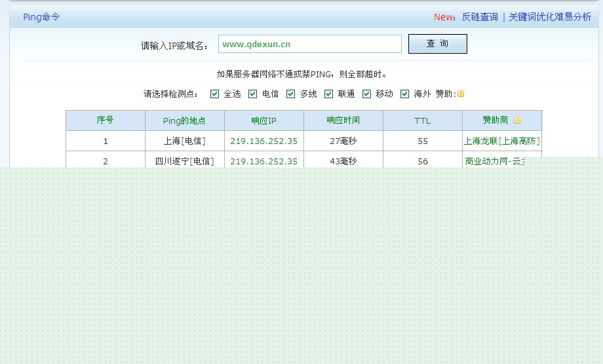This screenshot has width=603, height=364.
Task: Click the response IP for 四川遂宁[电信]
Action: click(263, 161)
